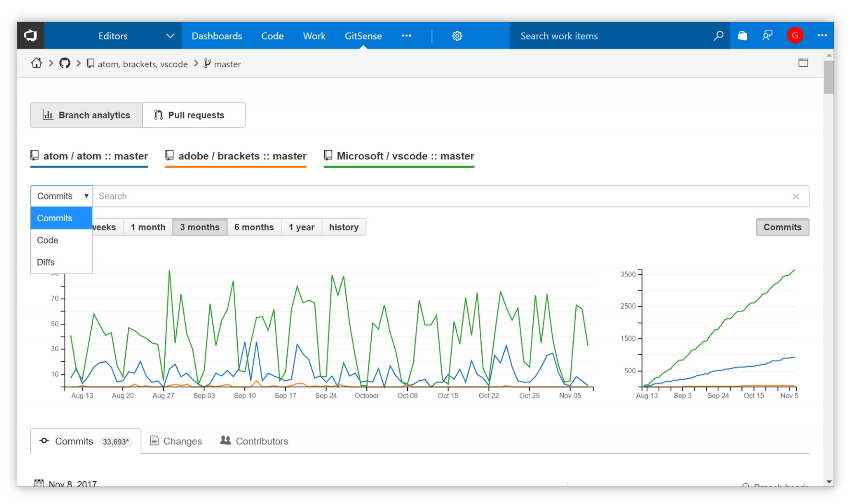
Task: Click the VSTS logo icon
Action: click(x=31, y=36)
